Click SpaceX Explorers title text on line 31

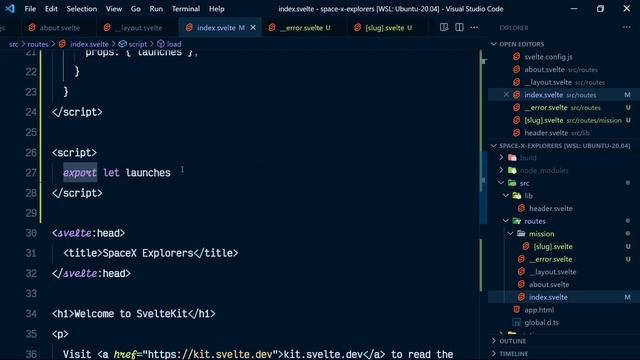pos(148,253)
